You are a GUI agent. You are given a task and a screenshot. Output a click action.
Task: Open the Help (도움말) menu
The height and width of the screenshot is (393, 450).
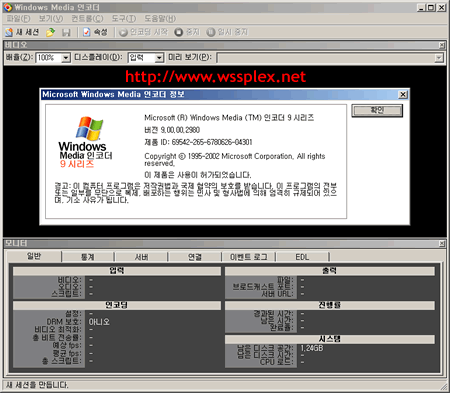pos(160,19)
